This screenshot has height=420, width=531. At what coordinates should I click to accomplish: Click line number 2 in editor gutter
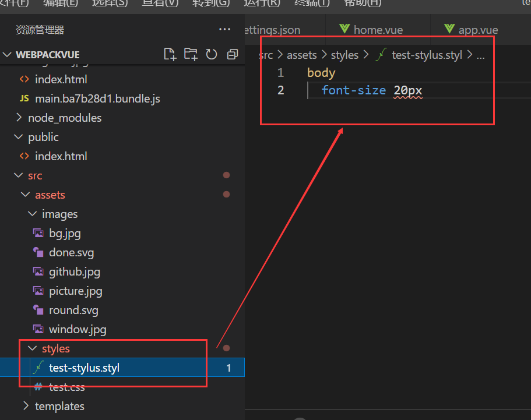coord(280,90)
